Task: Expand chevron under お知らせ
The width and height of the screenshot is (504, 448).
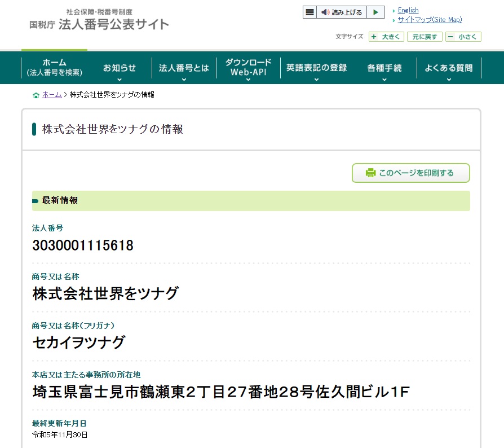Action: tap(120, 80)
